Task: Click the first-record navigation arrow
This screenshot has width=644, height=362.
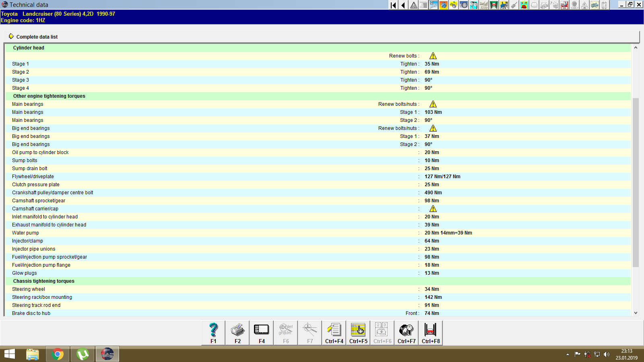Action: [393, 5]
